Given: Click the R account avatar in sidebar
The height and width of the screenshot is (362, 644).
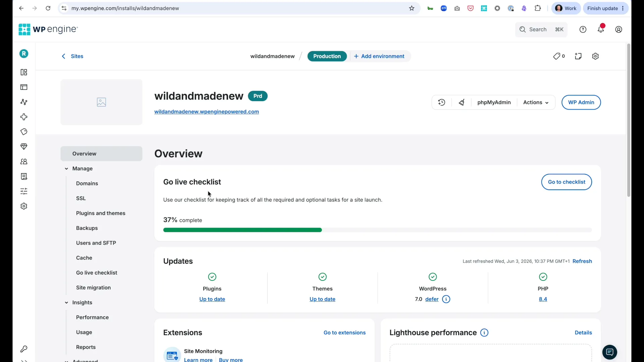Looking at the screenshot, I should click(24, 54).
